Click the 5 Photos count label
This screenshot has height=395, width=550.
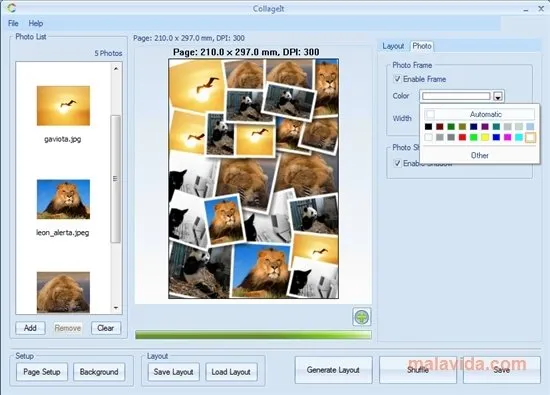tap(108, 53)
